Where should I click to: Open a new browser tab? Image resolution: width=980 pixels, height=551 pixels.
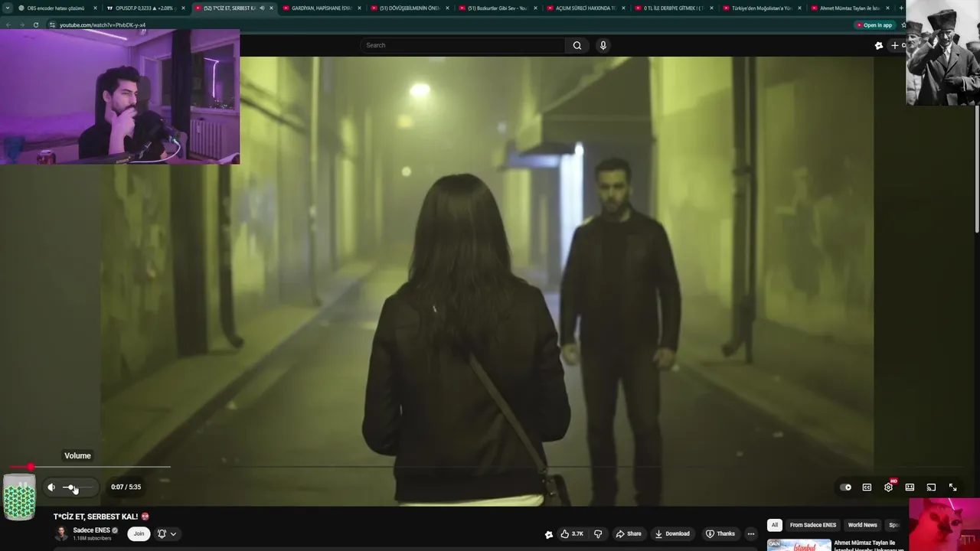(901, 8)
